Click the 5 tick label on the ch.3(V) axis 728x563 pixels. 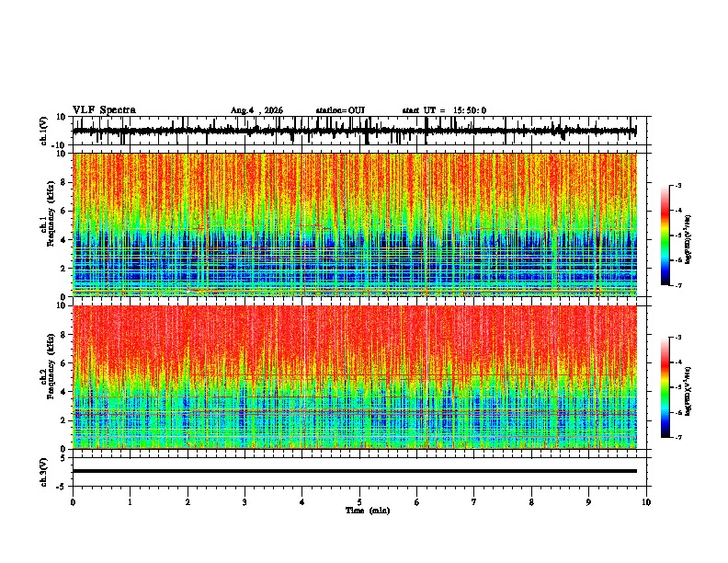[63, 458]
